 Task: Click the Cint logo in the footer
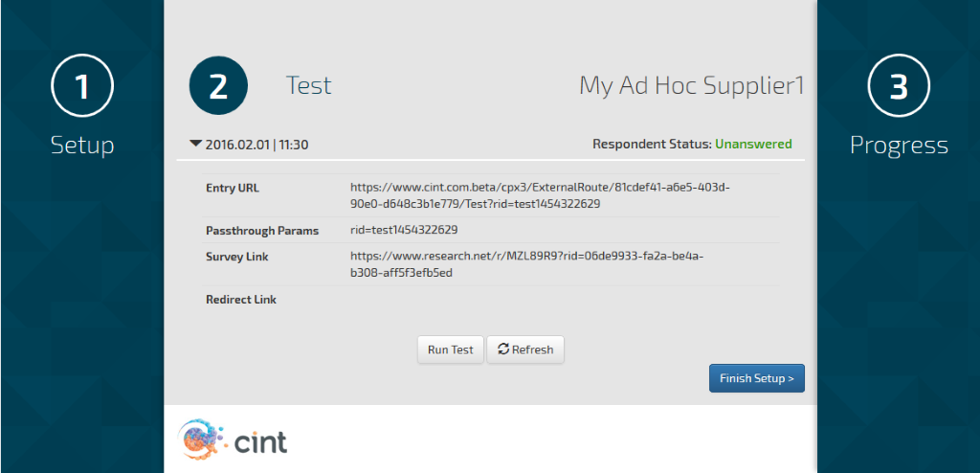point(234,440)
